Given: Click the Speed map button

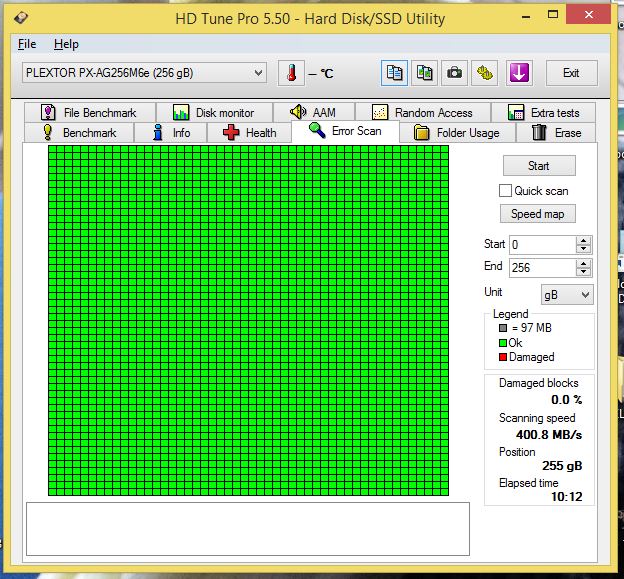Looking at the screenshot, I should pos(538,214).
